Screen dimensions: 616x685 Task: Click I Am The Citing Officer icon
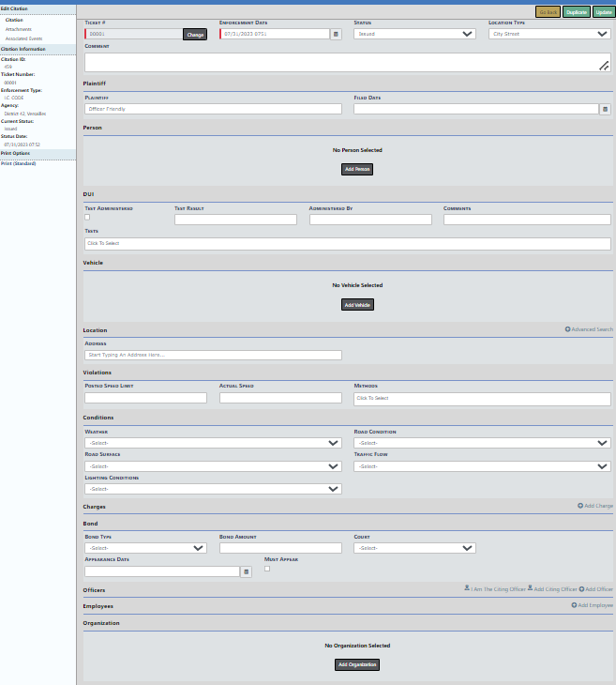(467, 588)
